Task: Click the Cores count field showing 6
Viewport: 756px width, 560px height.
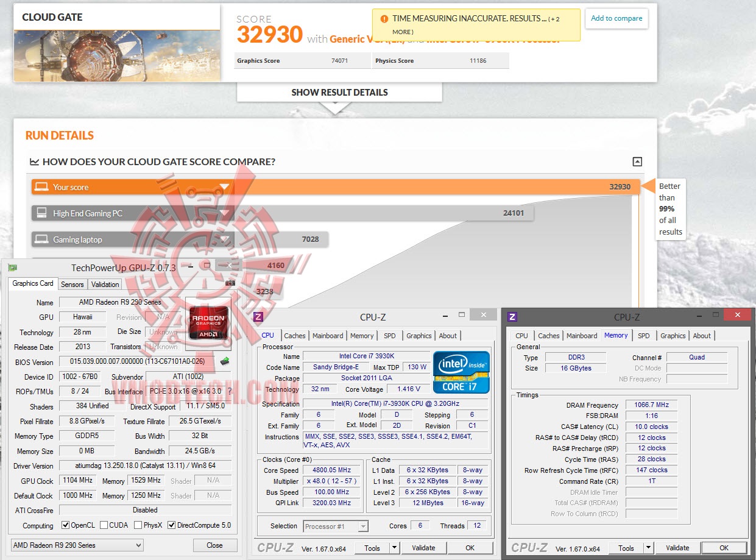Action: pos(420,525)
